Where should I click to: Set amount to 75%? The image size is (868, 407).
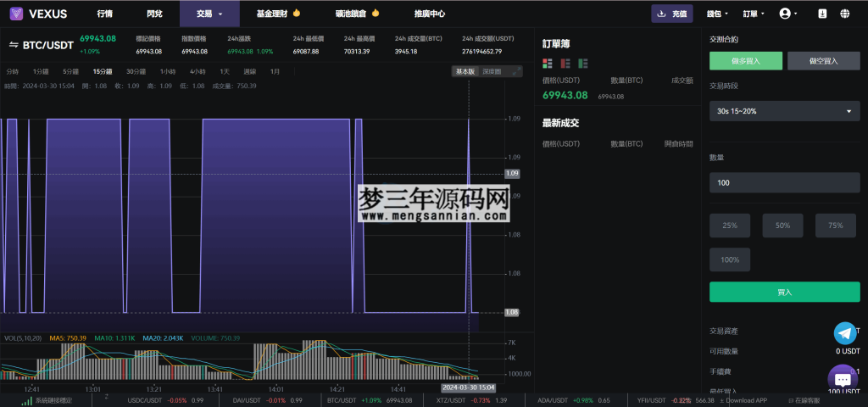[x=835, y=226]
